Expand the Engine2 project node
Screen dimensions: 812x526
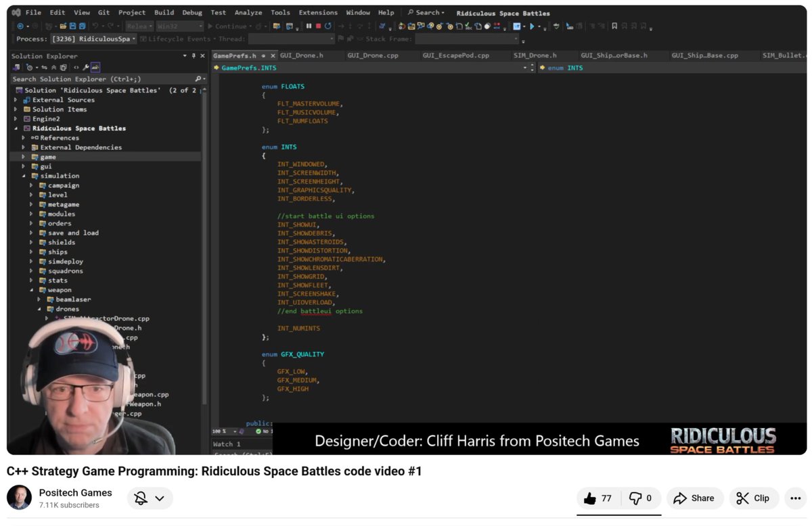pyautogui.click(x=16, y=119)
